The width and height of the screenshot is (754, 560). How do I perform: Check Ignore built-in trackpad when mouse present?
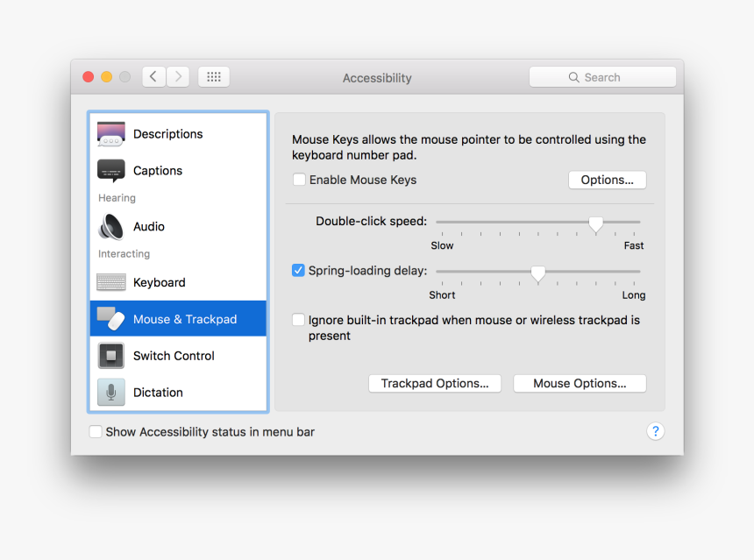coord(299,320)
